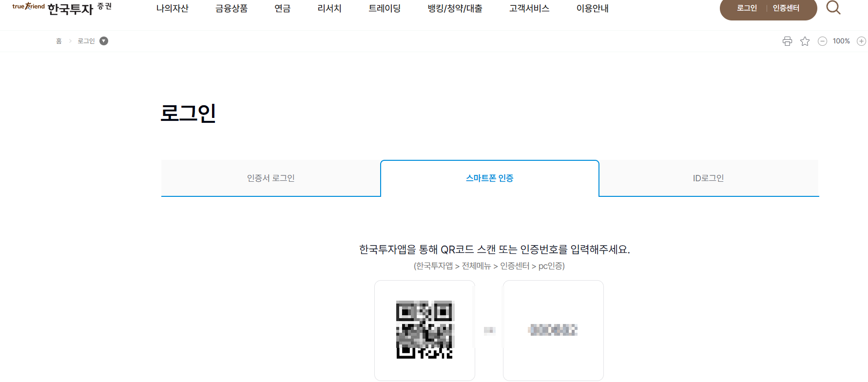Open the 뱅킹/청약/대출 menu
Image resolution: width=868 pixels, height=382 pixels.
pyautogui.click(x=455, y=8)
